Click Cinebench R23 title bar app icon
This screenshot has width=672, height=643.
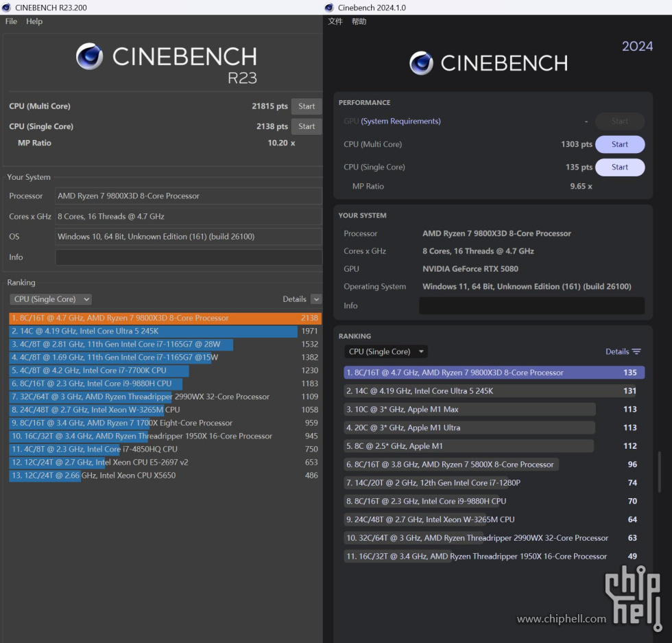tap(6, 8)
